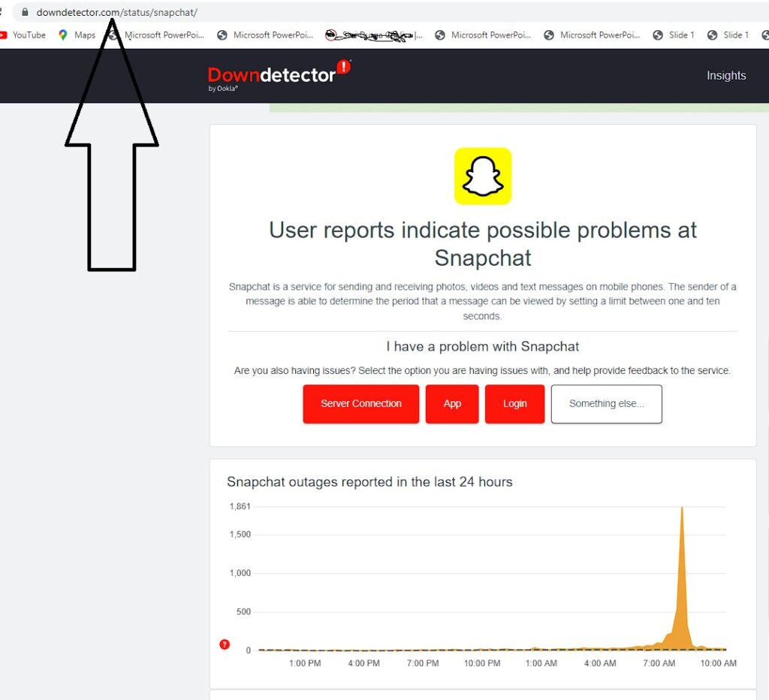Click the 4:00 AM time label

600,663
